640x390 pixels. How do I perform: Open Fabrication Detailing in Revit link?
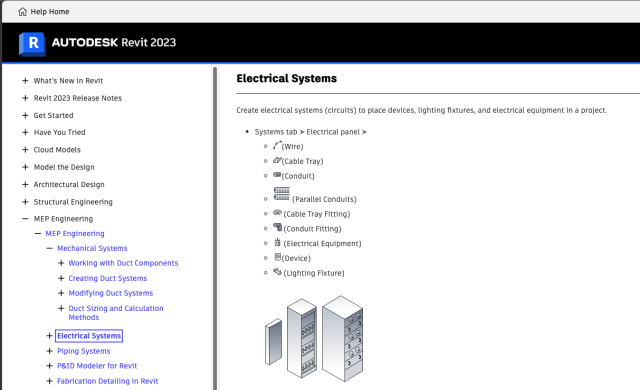click(108, 381)
